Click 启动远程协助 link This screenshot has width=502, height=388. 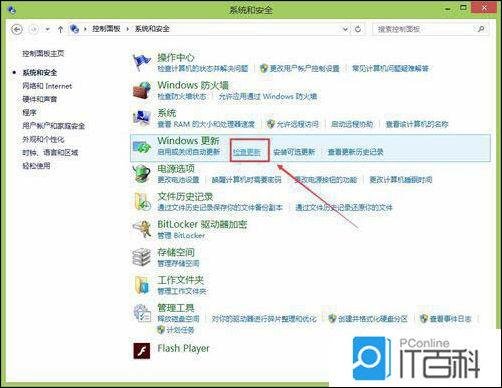click(352, 124)
